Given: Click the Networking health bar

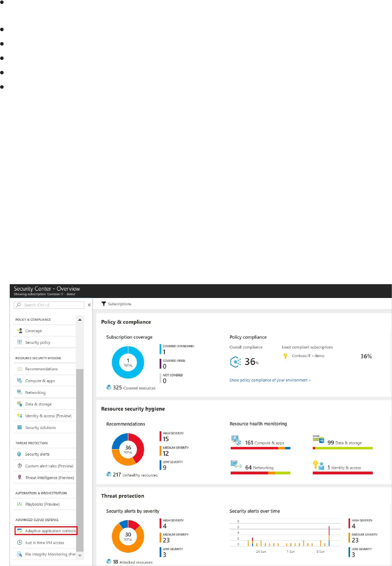Looking at the screenshot, I should click(261, 473).
